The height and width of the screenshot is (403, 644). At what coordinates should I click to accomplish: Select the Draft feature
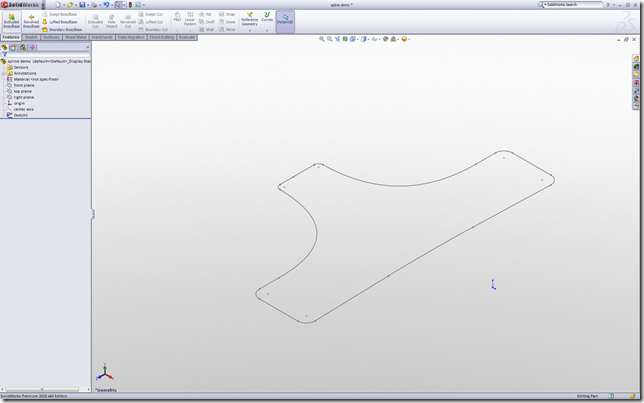coord(207,22)
